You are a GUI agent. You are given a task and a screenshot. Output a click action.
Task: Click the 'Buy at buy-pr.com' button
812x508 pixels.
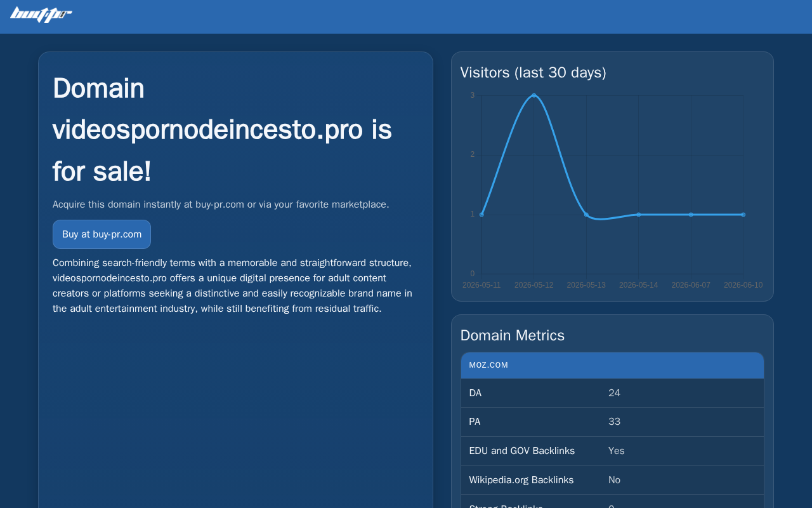(x=101, y=234)
